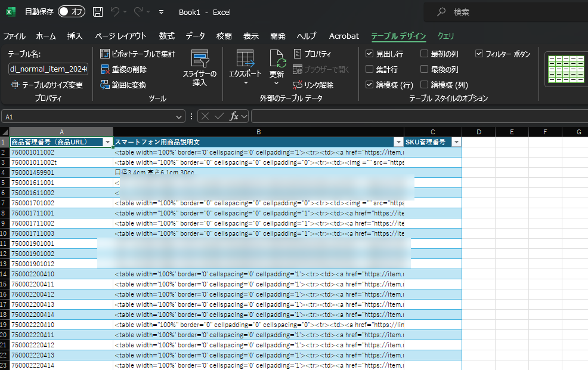Screen dimensions: 588x370
Task: Click テーブルのサイズ変更 resize table button
Action: tap(47, 85)
